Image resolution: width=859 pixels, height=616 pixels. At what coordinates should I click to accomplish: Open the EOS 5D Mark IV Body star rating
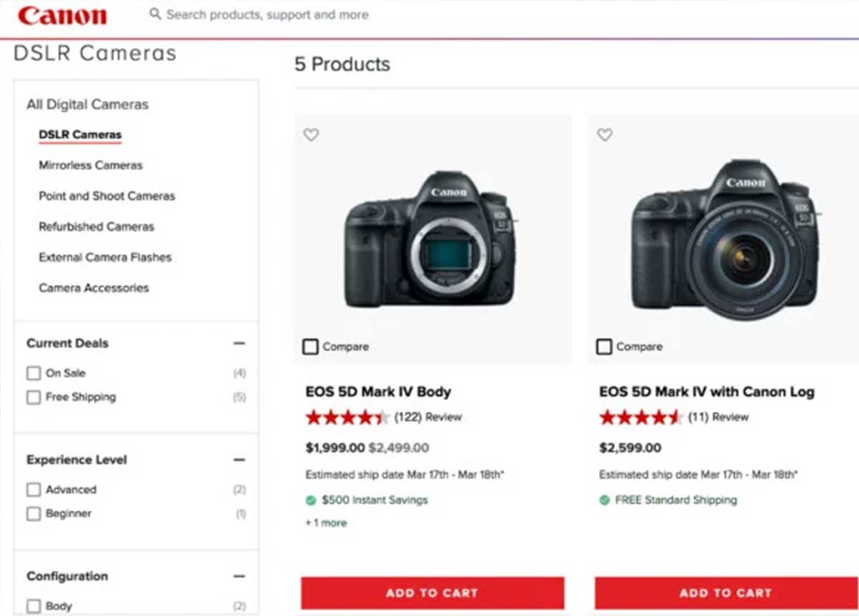point(347,417)
